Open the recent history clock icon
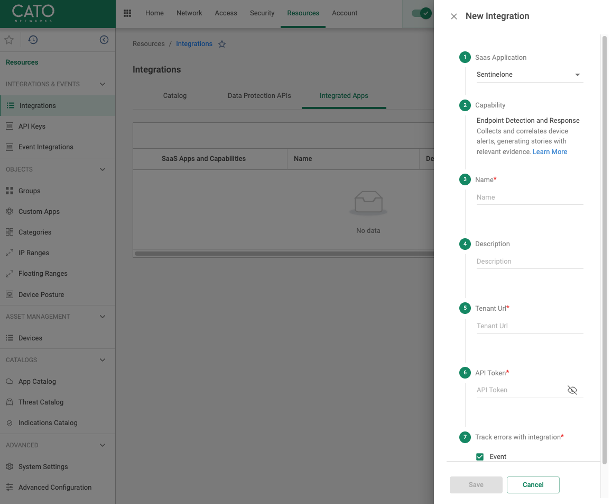612x504 pixels. tap(33, 40)
